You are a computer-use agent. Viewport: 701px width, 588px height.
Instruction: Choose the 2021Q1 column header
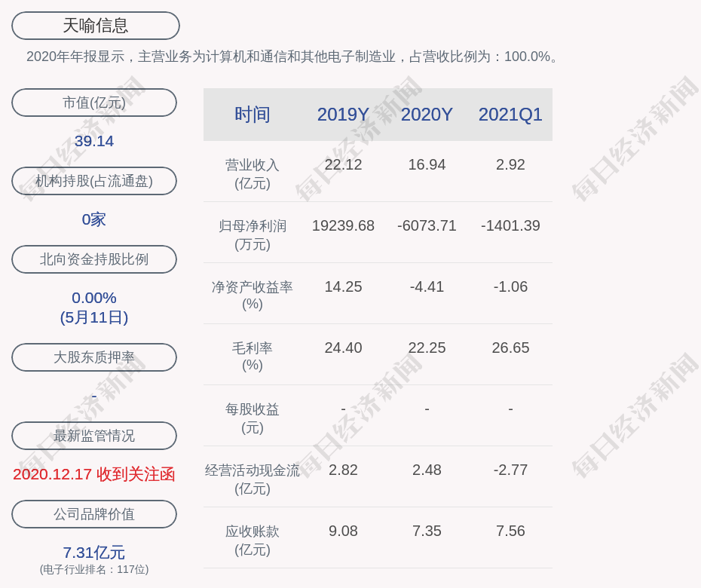click(x=510, y=115)
